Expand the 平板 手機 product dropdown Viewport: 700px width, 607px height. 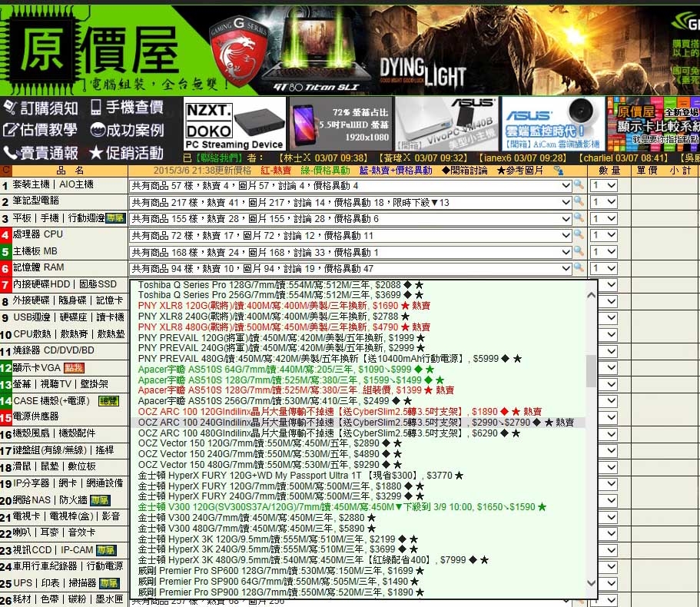[x=350, y=219]
